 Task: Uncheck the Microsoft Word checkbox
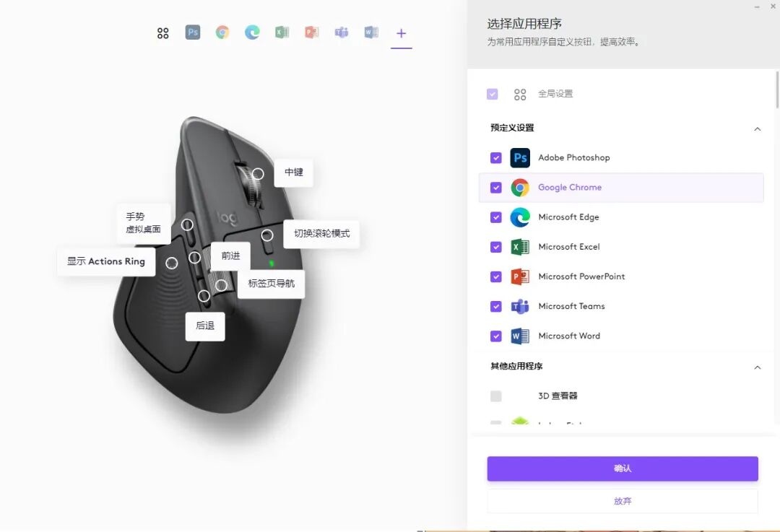496,336
